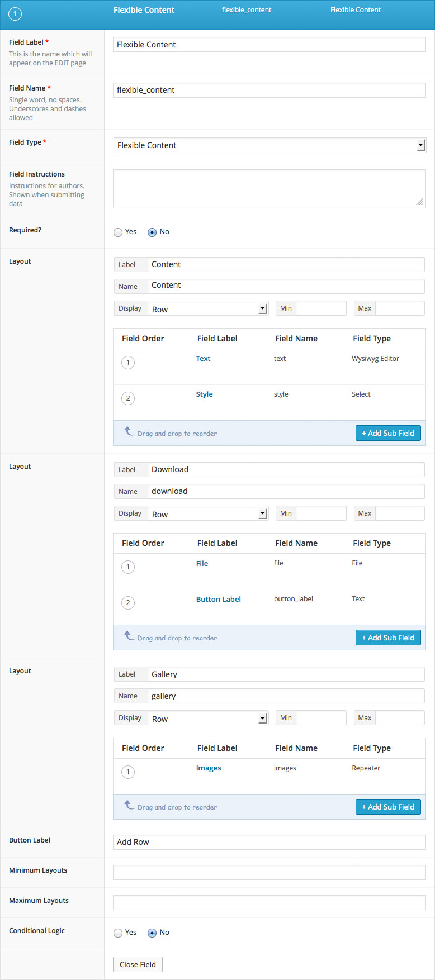Click drag handle "2" beside Button Label sub field
Viewport: 435px width, 980px height.
(128, 602)
